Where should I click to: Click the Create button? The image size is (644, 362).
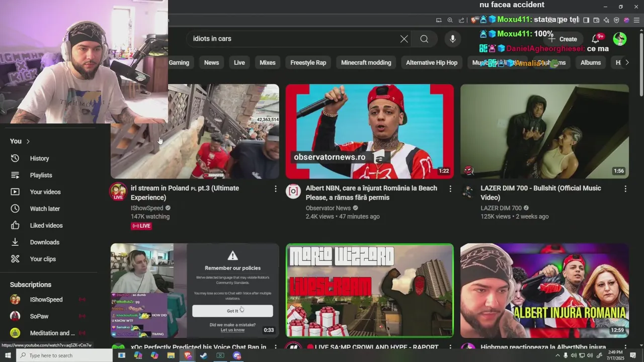coord(563,39)
